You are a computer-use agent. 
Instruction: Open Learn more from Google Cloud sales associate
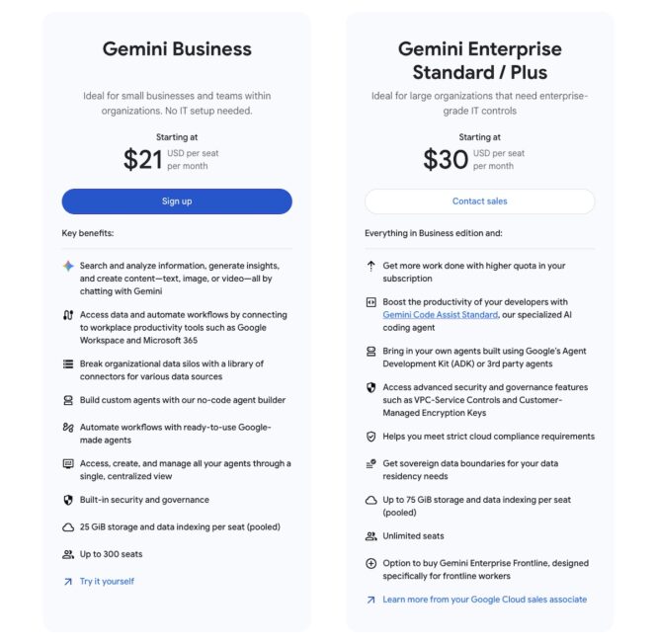point(484,599)
